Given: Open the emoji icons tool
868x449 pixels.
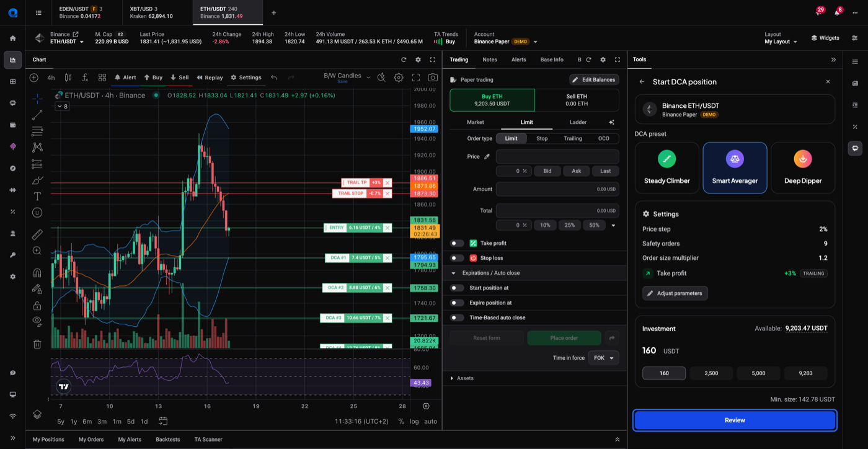Looking at the screenshot, I should [x=37, y=213].
